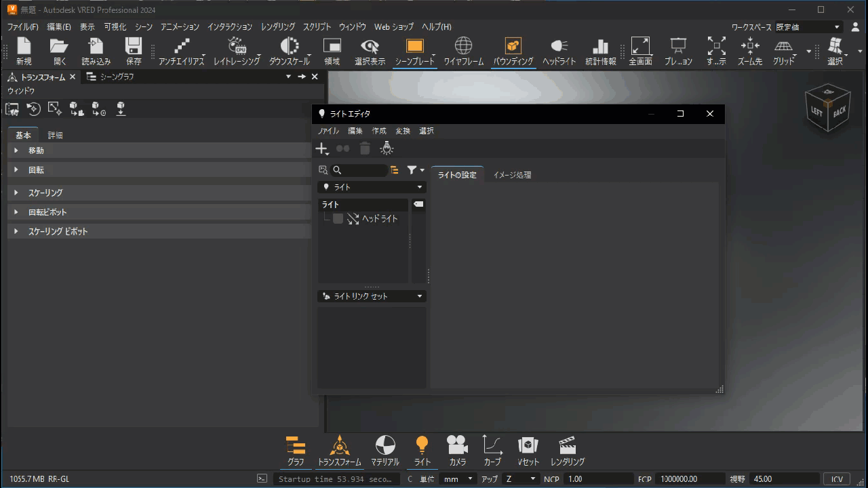Expand the 移動 section
The width and height of the screenshot is (868, 488).
159,150
